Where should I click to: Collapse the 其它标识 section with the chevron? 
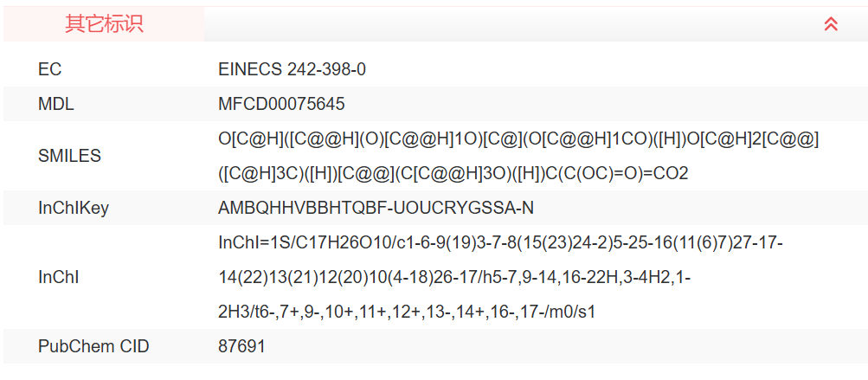831,24
